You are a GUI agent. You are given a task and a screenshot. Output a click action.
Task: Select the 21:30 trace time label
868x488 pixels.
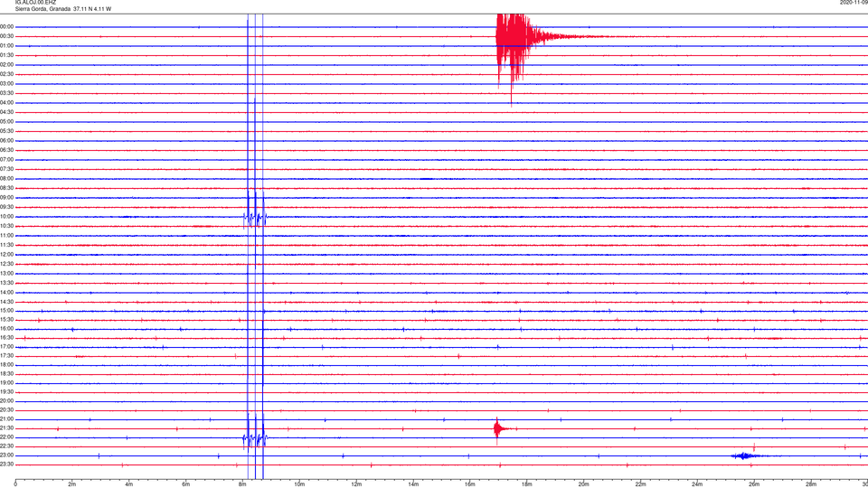[x=7, y=428]
